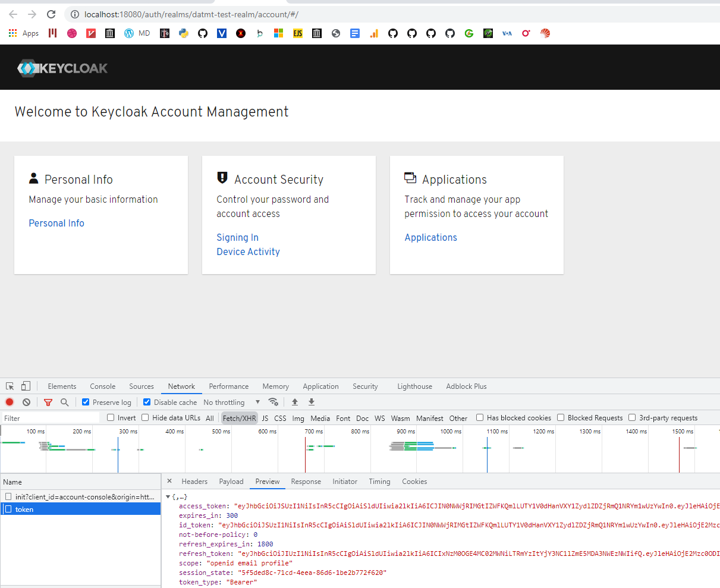Filter requests by CSS type

click(x=280, y=418)
